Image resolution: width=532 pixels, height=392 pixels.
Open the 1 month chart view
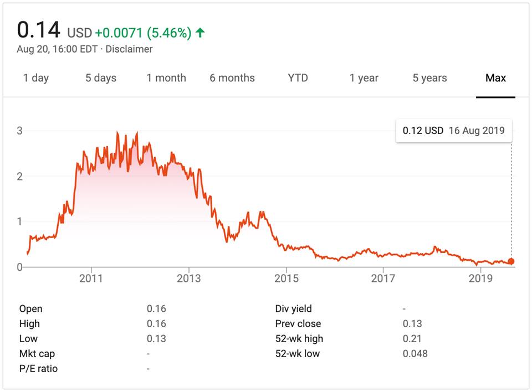[x=166, y=78]
